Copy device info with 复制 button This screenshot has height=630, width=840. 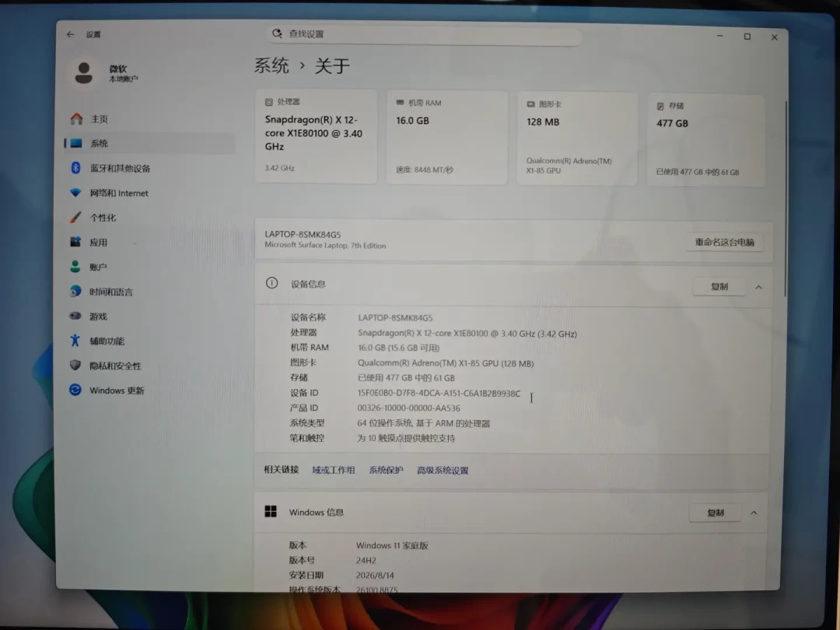pyautogui.click(x=719, y=286)
